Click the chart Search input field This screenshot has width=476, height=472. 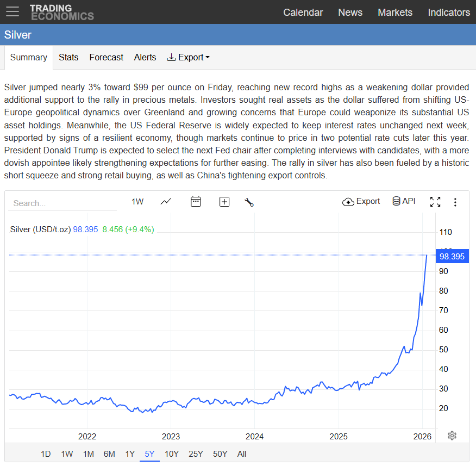[x=62, y=203]
